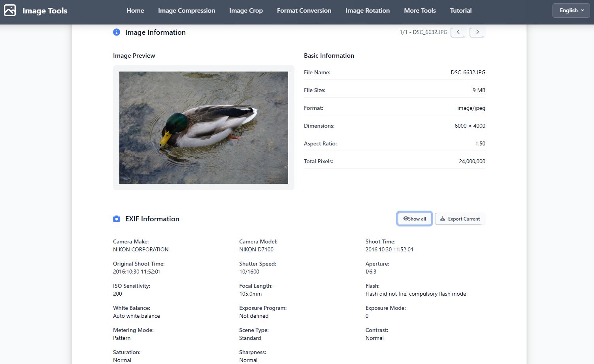Click the Image Tools logo icon
This screenshot has height=364, width=594.
coord(10,10)
